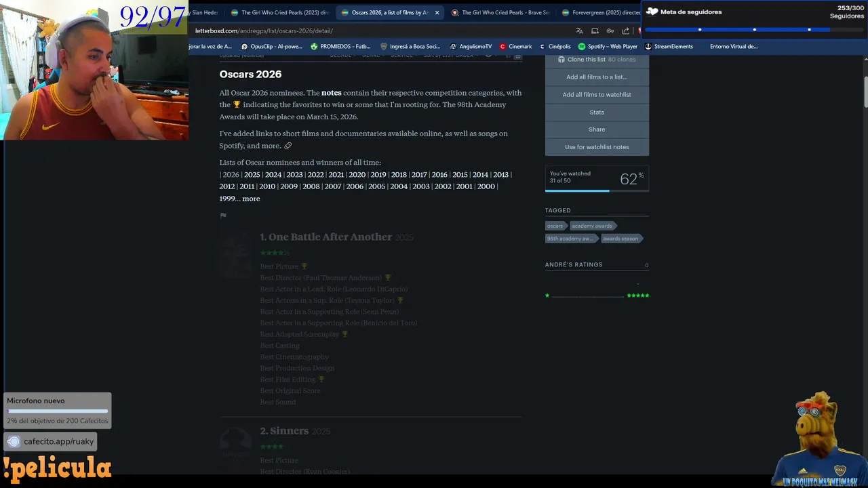The height and width of the screenshot is (488, 868).
Task: Open the 2025 Oscar nominees list link
Action: pyautogui.click(x=252, y=175)
